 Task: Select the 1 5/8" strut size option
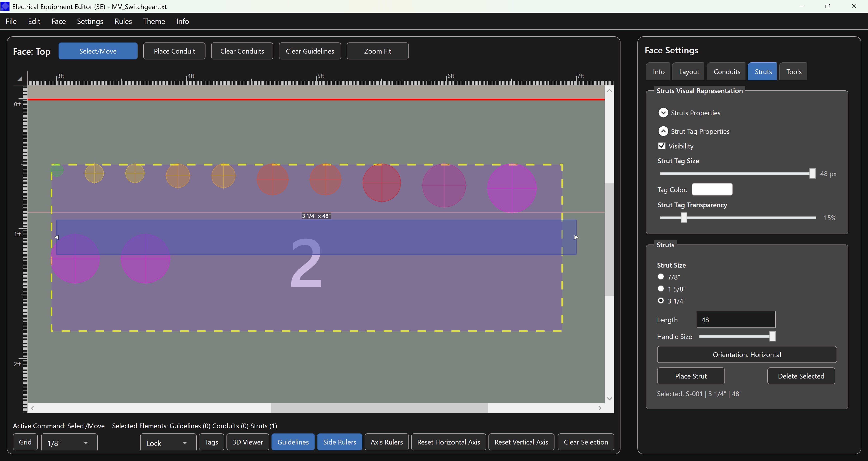[661, 289]
